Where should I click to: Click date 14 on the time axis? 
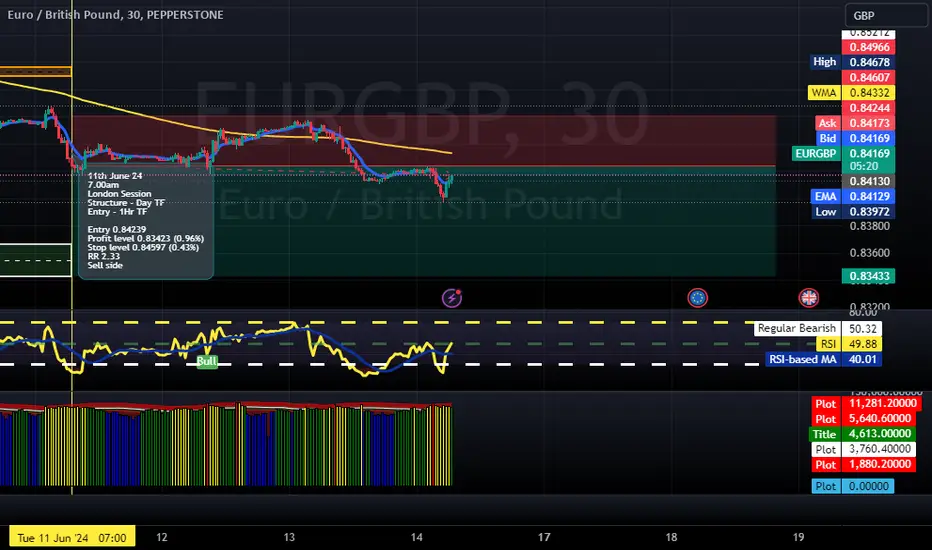[x=417, y=537]
